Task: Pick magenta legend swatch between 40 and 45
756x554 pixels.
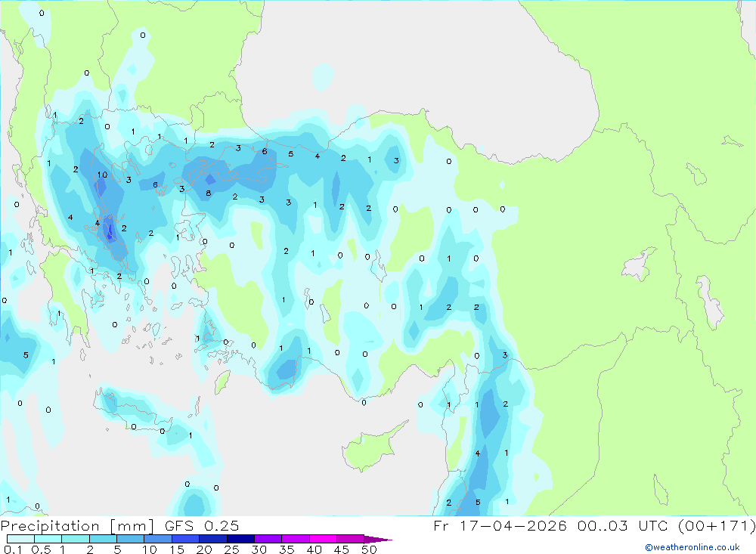Action: click(323, 539)
